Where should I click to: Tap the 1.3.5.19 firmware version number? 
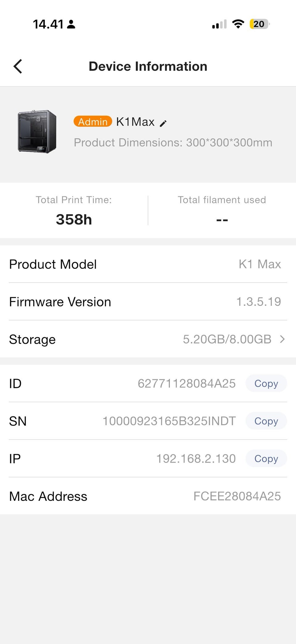point(259,301)
